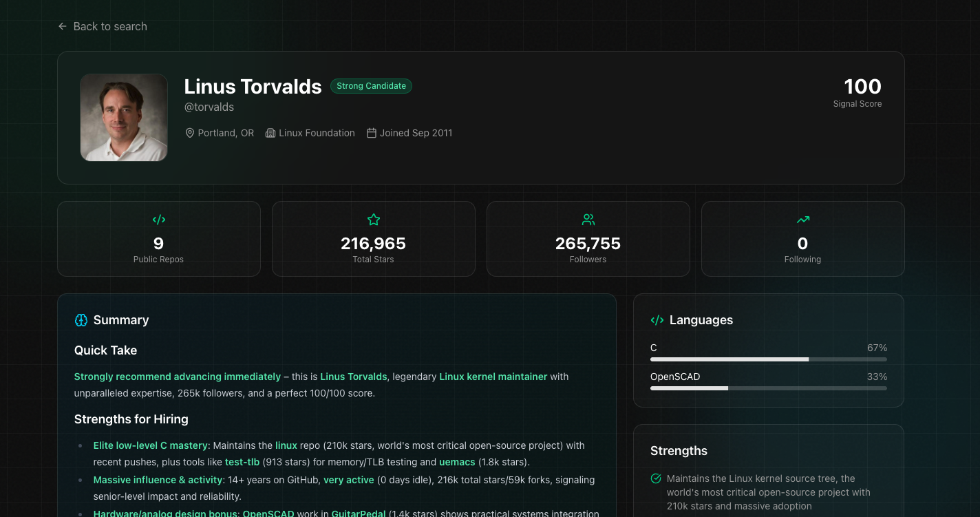Click the building icon beside Linux Foundation
The image size is (980, 517).
coord(270,132)
